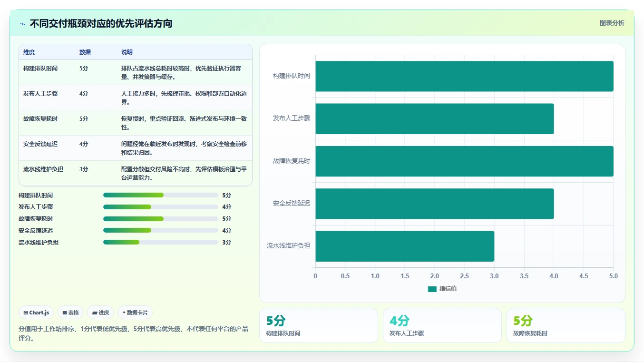This screenshot has width=644, height=362.
Task: Click the 表格 tag chip
Action: click(x=70, y=313)
